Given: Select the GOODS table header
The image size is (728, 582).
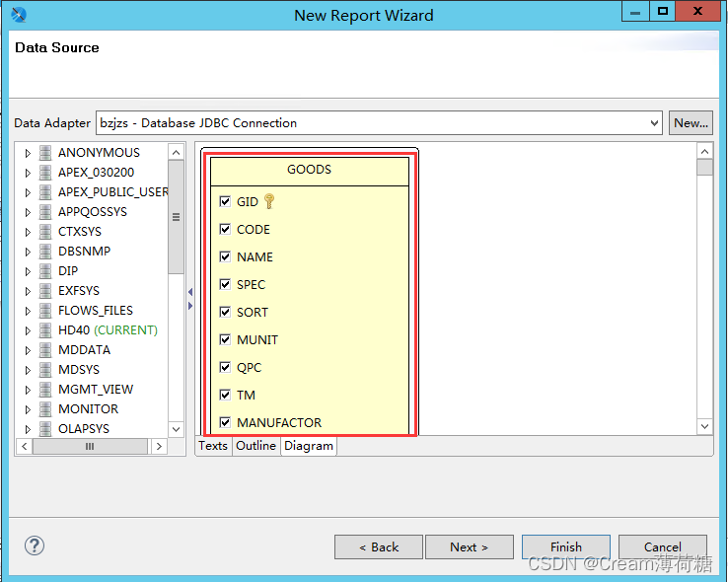Looking at the screenshot, I should (x=310, y=172).
